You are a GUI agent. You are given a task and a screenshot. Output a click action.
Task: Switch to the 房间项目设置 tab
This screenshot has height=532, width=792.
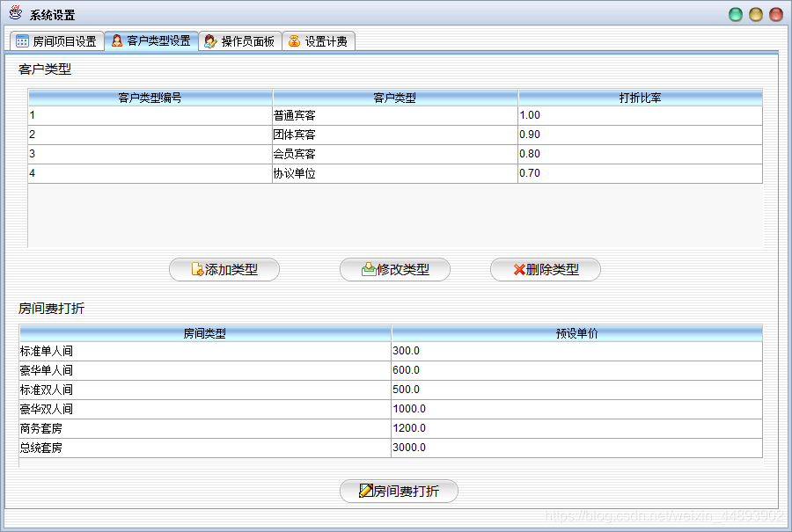[x=57, y=40]
